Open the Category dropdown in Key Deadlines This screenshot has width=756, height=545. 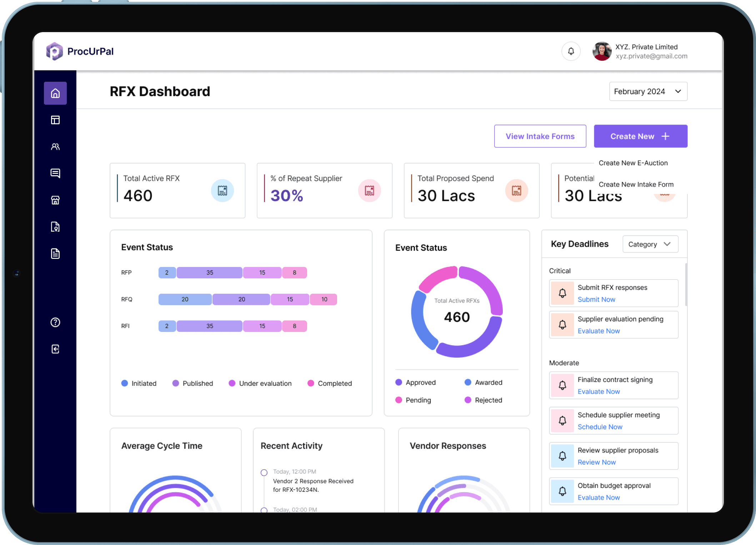click(x=650, y=244)
